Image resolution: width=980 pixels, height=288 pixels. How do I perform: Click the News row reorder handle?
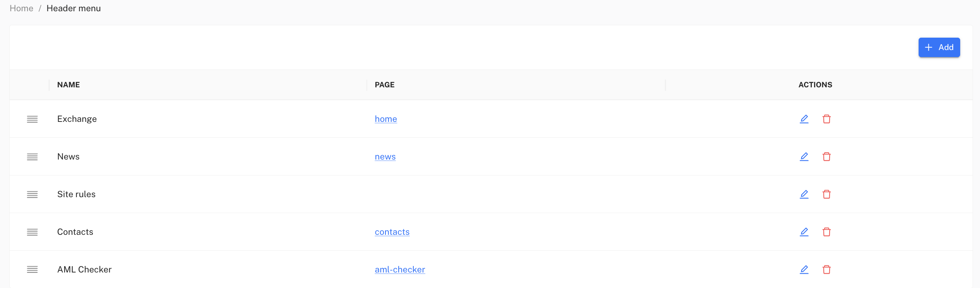click(x=32, y=157)
